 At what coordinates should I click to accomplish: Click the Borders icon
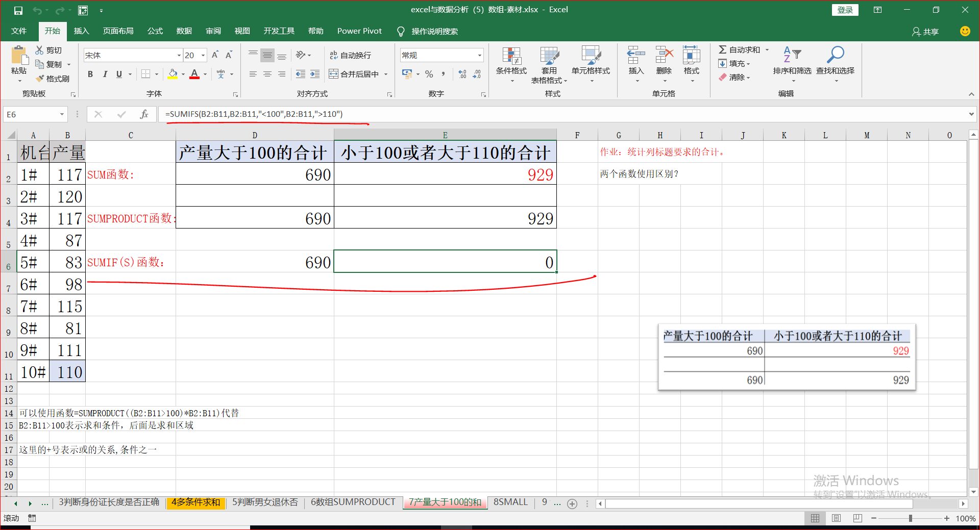tap(145, 74)
